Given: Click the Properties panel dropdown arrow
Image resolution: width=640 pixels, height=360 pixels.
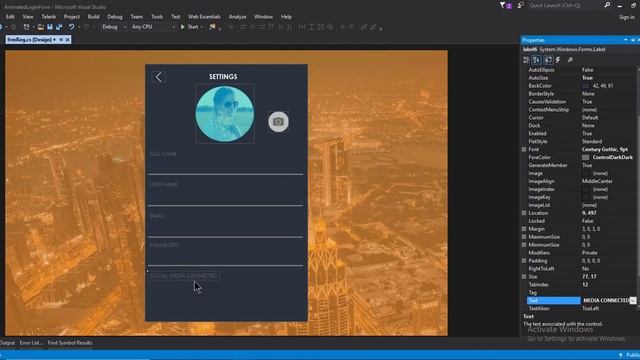Looking at the screenshot, I should click(x=625, y=40).
